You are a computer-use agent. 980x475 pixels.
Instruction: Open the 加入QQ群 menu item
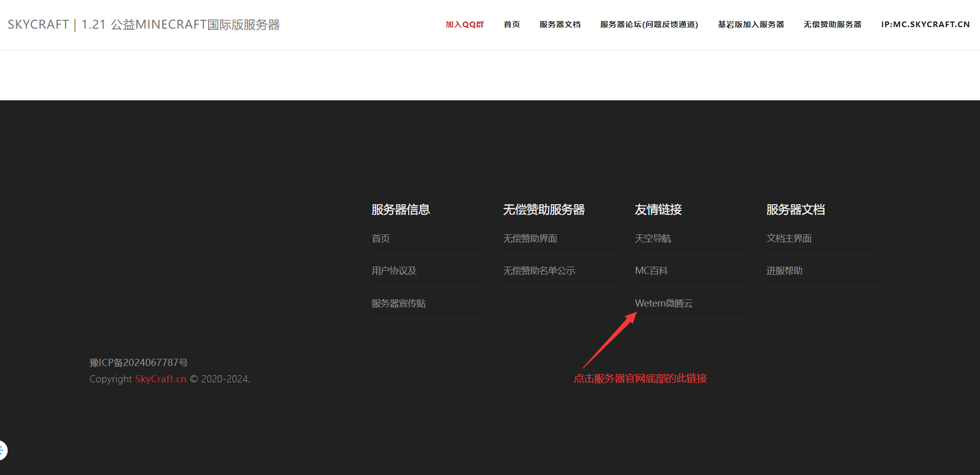464,25
